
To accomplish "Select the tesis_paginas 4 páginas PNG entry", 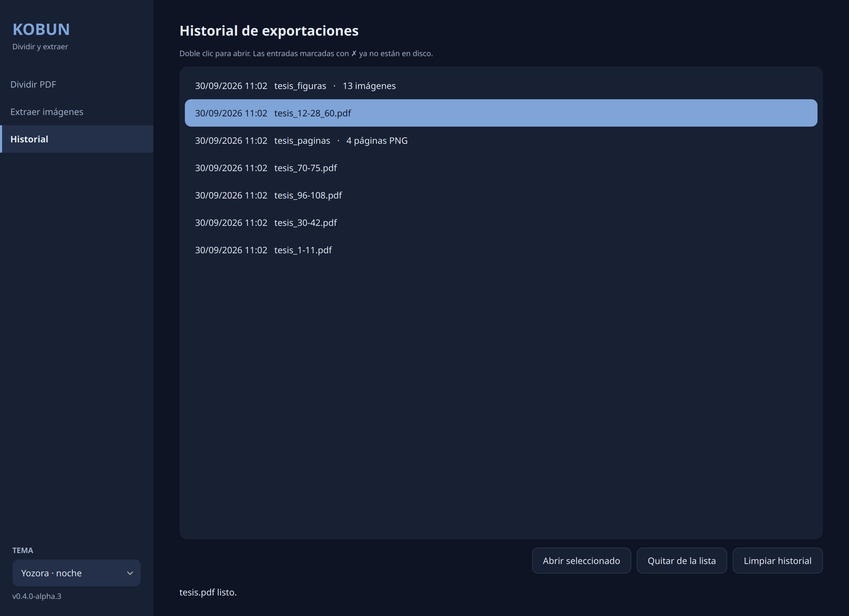I will coord(501,140).
